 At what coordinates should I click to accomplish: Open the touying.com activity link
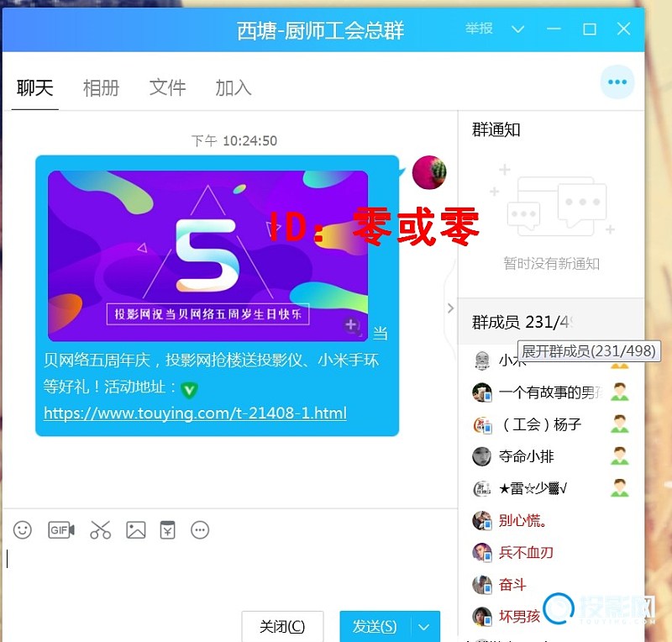[x=195, y=413]
